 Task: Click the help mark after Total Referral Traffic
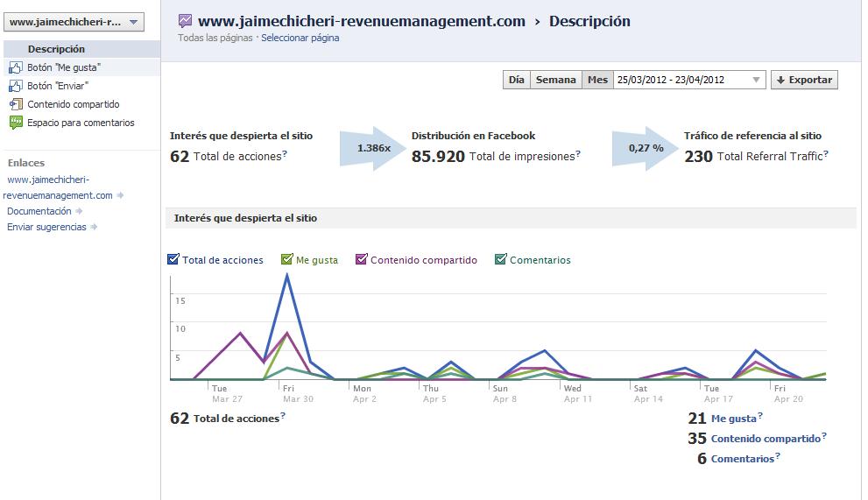tap(825, 154)
